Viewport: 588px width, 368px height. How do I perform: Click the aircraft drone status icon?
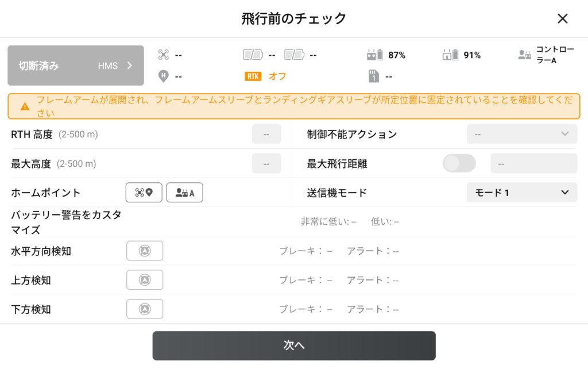pos(164,55)
